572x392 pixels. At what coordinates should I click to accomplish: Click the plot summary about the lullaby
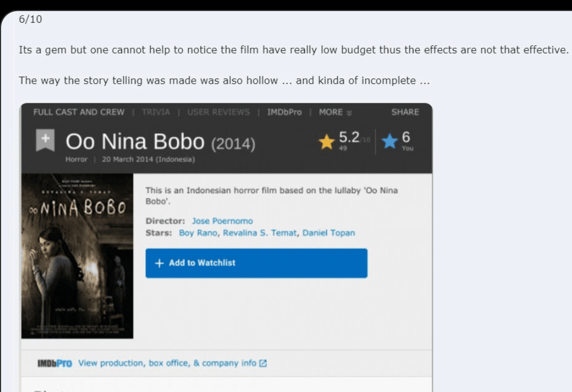pos(272,196)
